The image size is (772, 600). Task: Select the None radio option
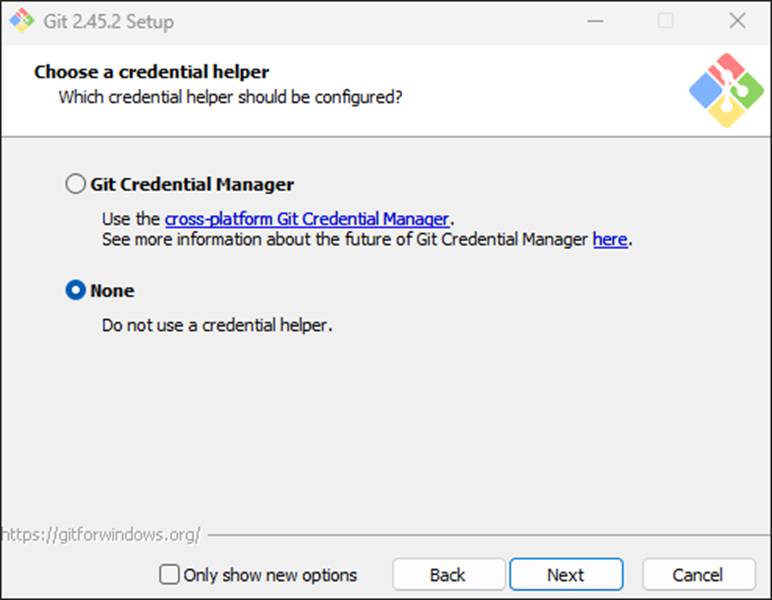point(76,291)
